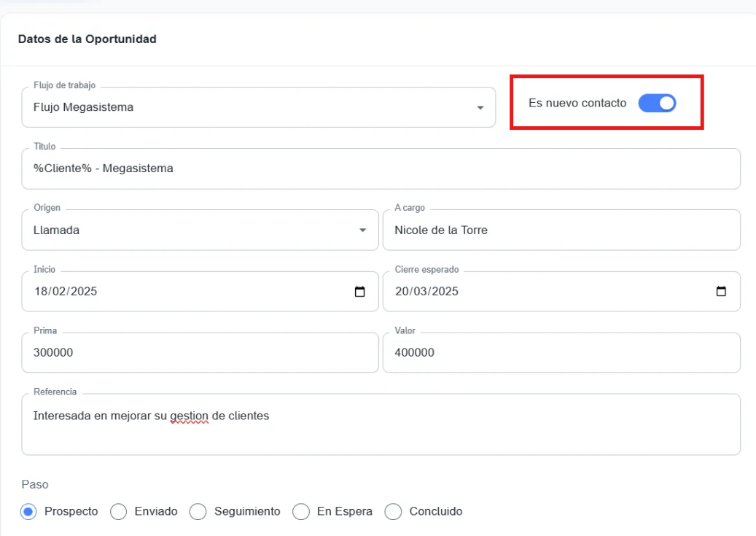
Task: Click the misspelled word gestion in Referencia
Action: click(189, 416)
